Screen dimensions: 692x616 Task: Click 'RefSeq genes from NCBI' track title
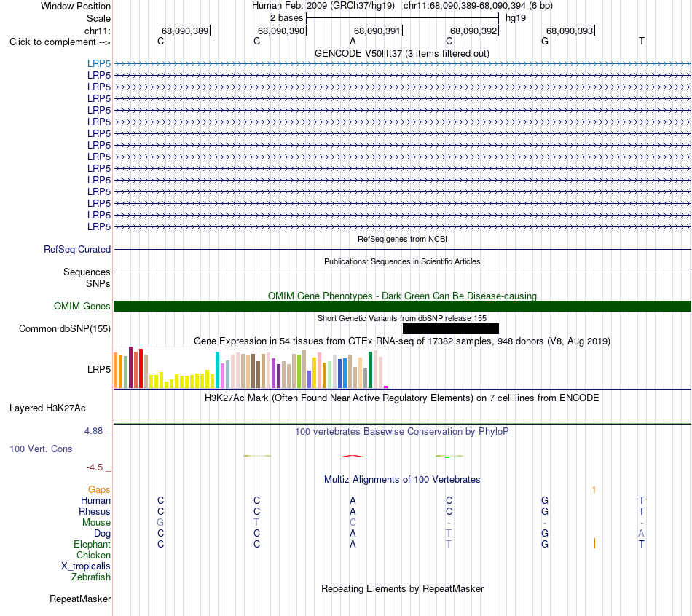pyautogui.click(x=403, y=239)
